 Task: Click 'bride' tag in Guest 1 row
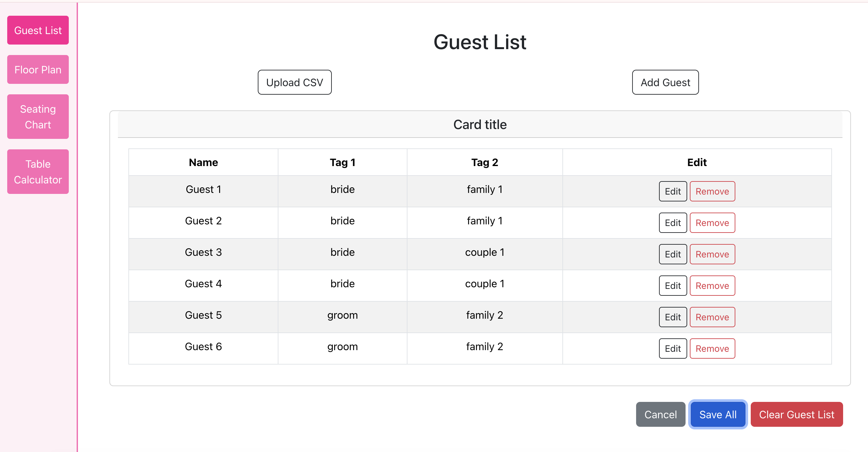point(342,189)
